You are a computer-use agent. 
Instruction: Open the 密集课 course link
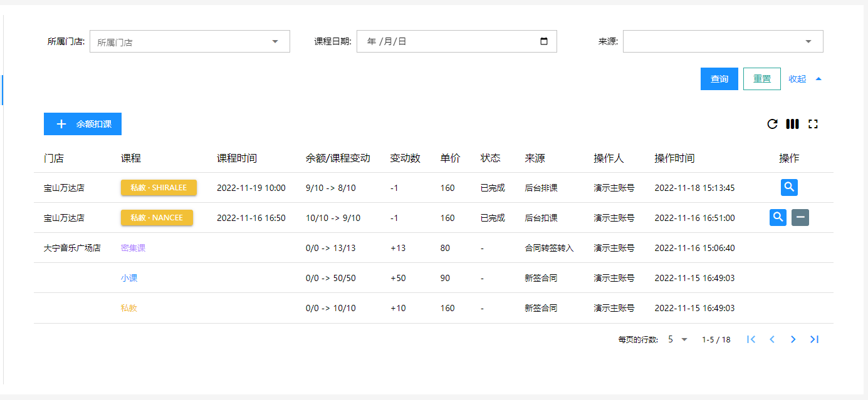(133, 248)
